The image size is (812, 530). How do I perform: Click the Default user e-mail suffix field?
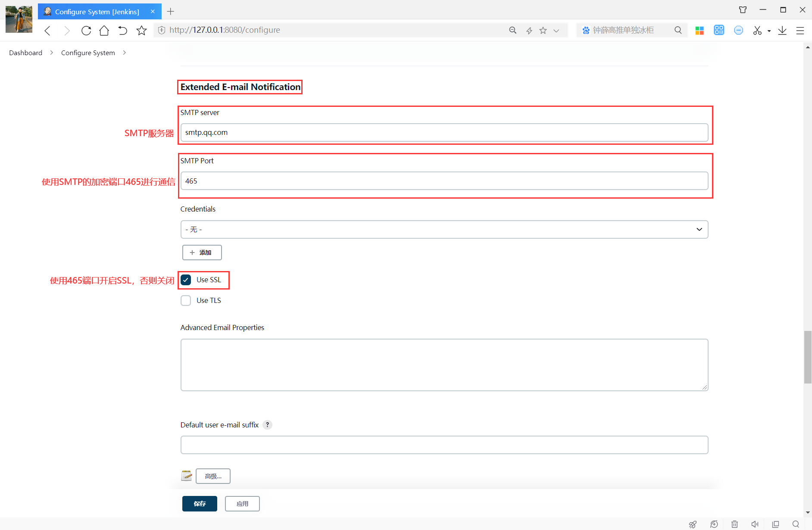point(444,445)
